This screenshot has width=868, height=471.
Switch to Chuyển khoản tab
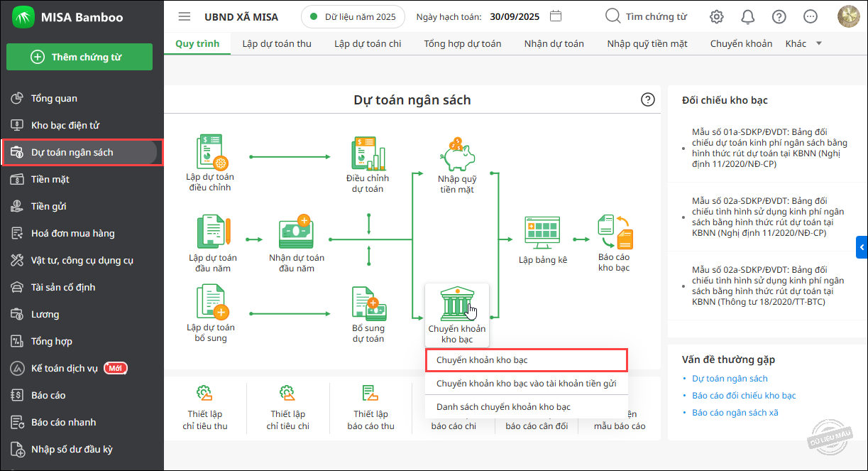click(x=741, y=43)
